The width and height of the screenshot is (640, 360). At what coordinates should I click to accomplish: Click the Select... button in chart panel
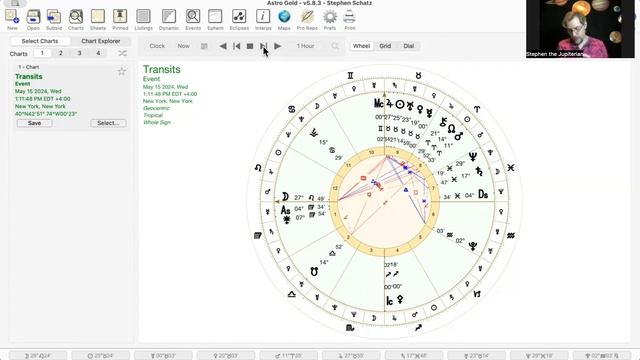coord(108,123)
